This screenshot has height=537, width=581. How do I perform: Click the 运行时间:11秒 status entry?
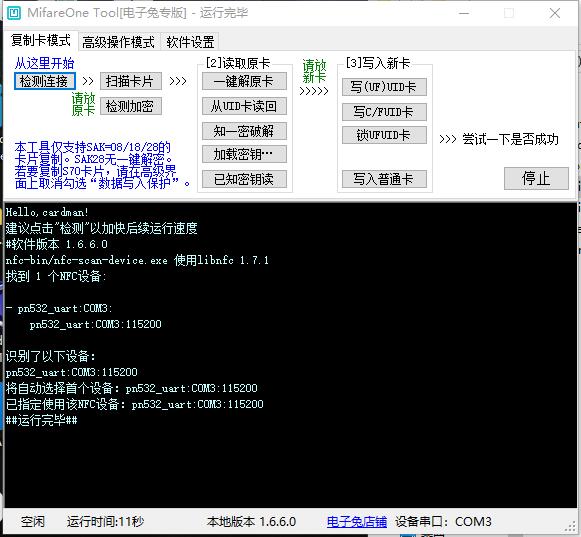(105, 521)
